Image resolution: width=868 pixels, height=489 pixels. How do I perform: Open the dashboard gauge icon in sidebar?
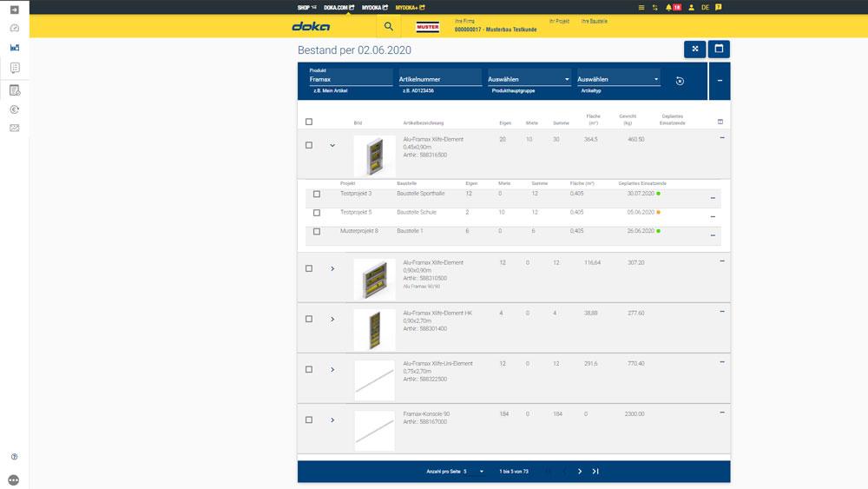tap(14, 28)
